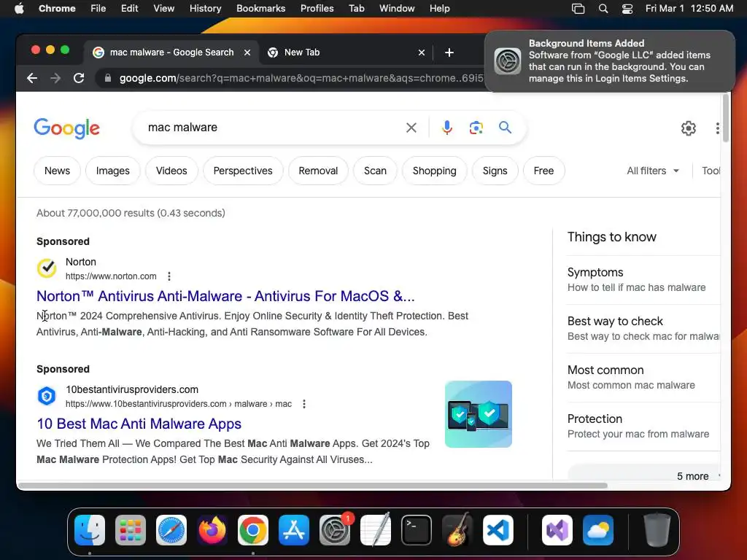The image size is (747, 560).
Task: Open Finder from the dock
Action: (x=90, y=530)
